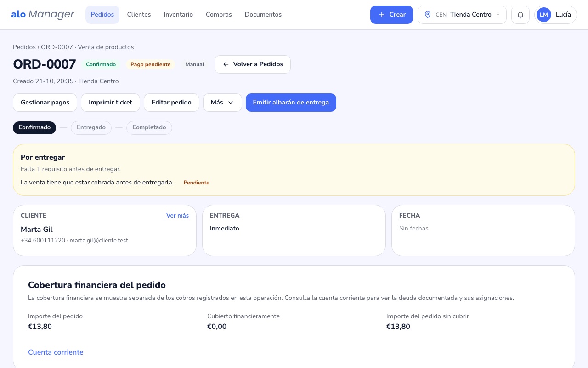Open the Tienda Centro store selector

tap(462, 15)
